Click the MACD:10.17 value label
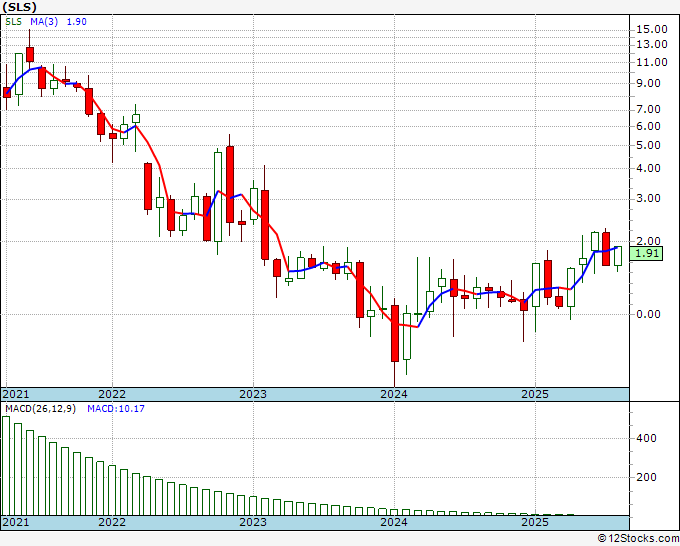680x546 pixels. point(116,409)
